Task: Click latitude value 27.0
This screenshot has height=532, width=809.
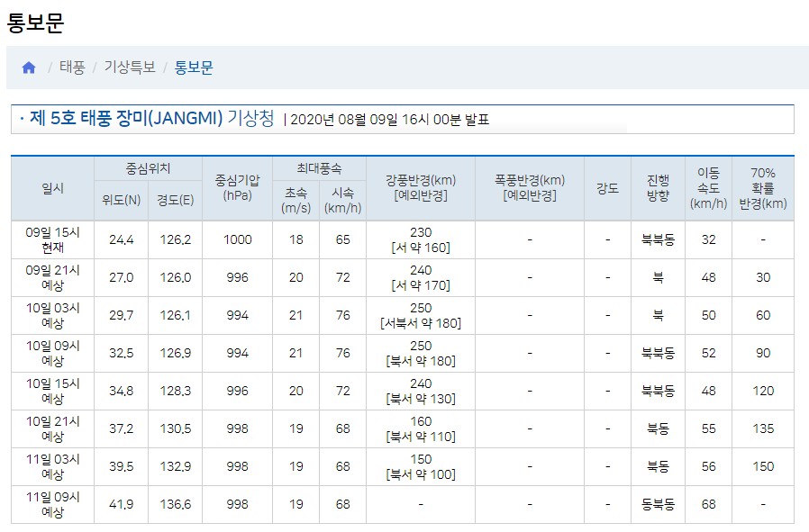Action: (x=122, y=277)
